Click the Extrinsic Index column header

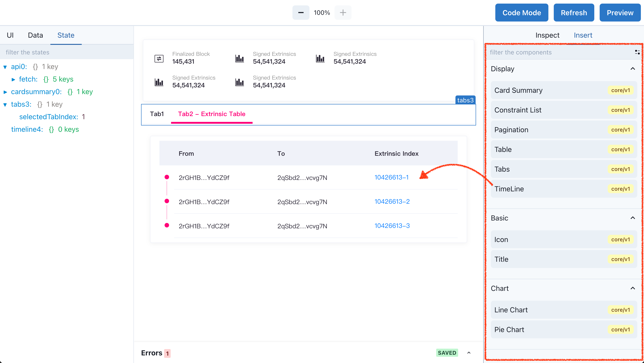pos(397,154)
